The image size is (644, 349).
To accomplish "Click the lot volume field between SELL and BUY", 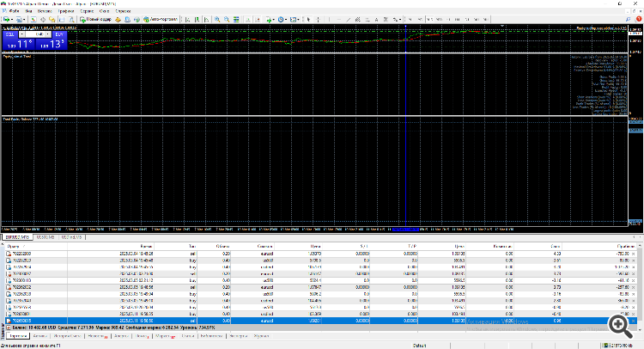I will pyautogui.click(x=34, y=36).
